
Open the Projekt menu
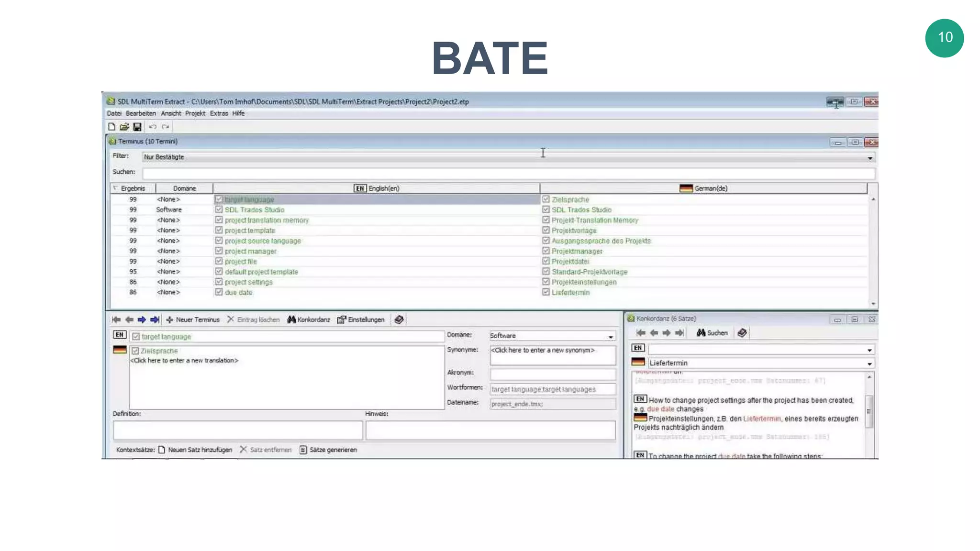click(x=195, y=113)
